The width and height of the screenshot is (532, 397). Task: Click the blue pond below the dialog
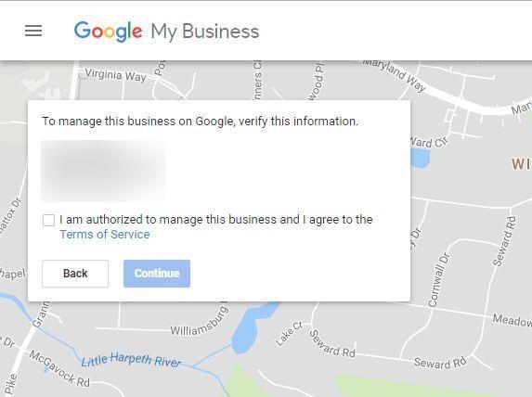(x=253, y=327)
